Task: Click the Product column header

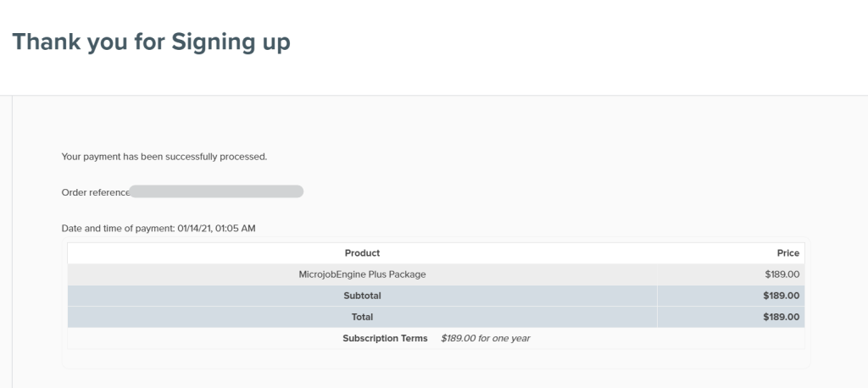Action: (362, 253)
